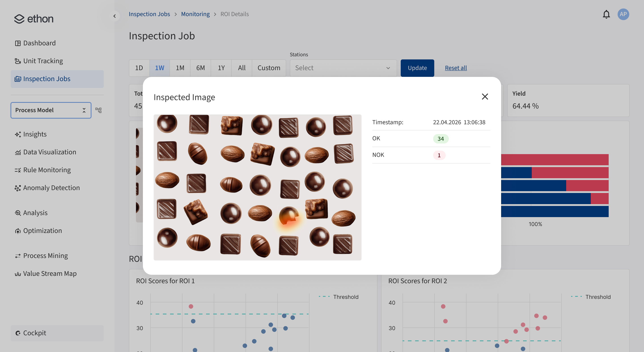The height and width of the screenshot is (352, 644).
Task: Close the Inspected Image dialog
Action: tap(485, 96)
